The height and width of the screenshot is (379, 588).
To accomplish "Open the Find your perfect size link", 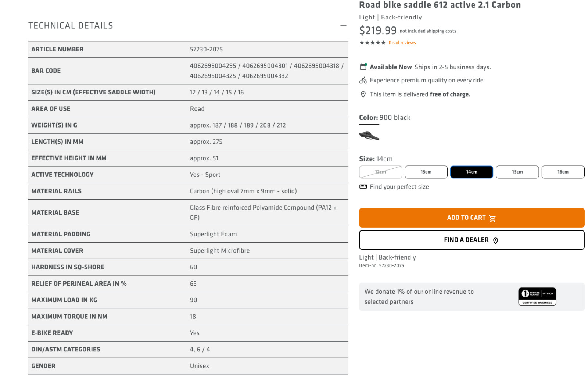I will click(399, 187).
